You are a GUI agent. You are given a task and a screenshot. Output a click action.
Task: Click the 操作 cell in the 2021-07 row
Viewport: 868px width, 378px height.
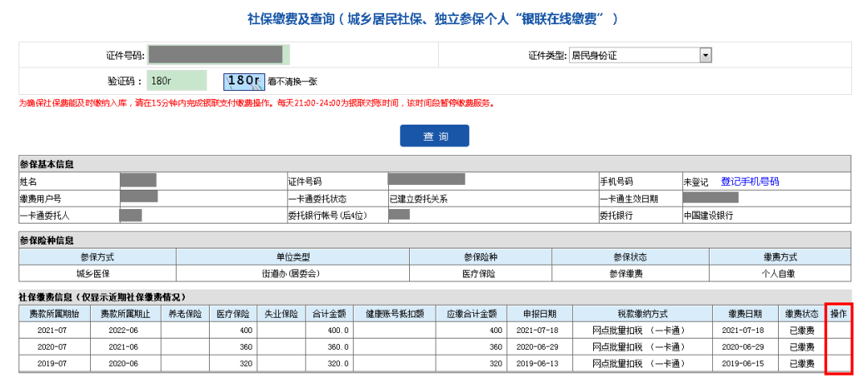click(838, 330)
